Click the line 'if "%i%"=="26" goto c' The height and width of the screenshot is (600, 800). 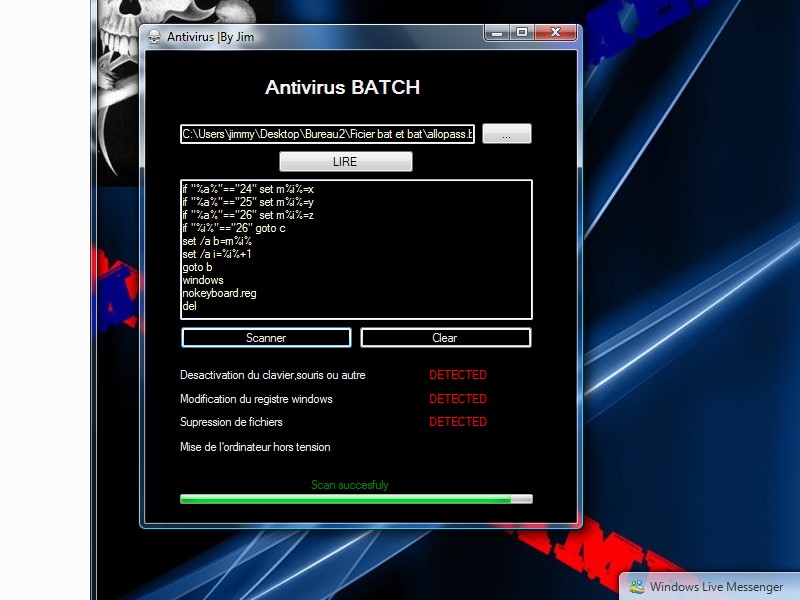tap(234, 228)
